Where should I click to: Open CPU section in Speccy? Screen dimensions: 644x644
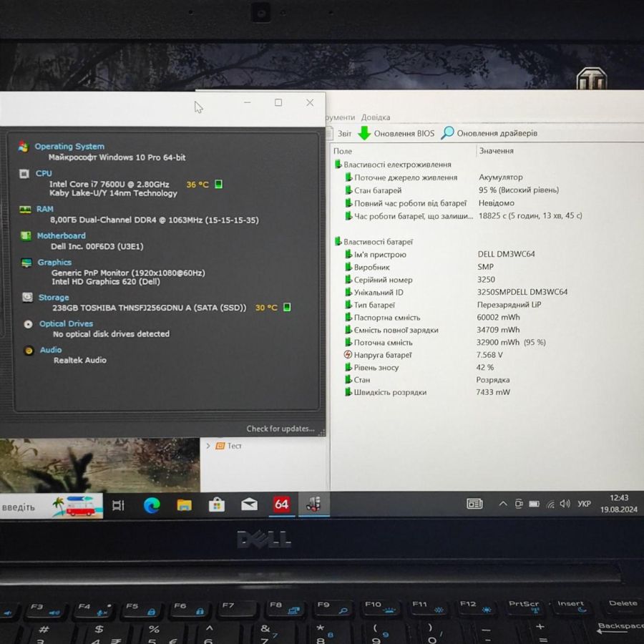tap(44, 173)
